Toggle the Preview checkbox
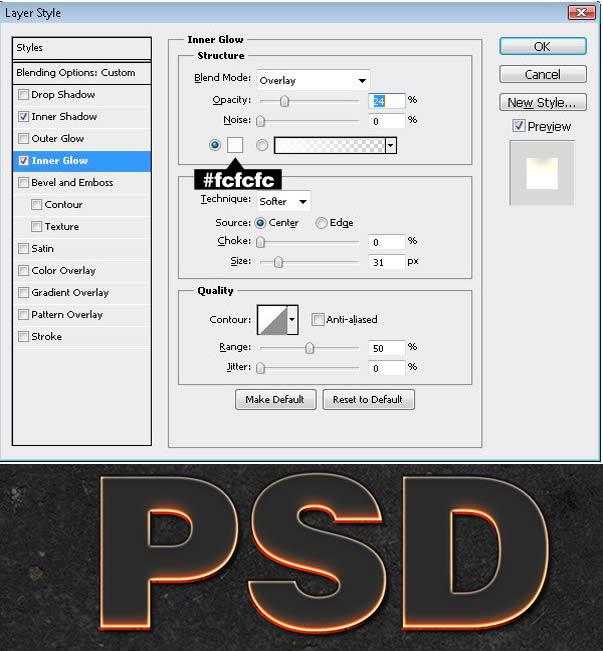This screenshot has width=603, height=651. tap(518, 126)
